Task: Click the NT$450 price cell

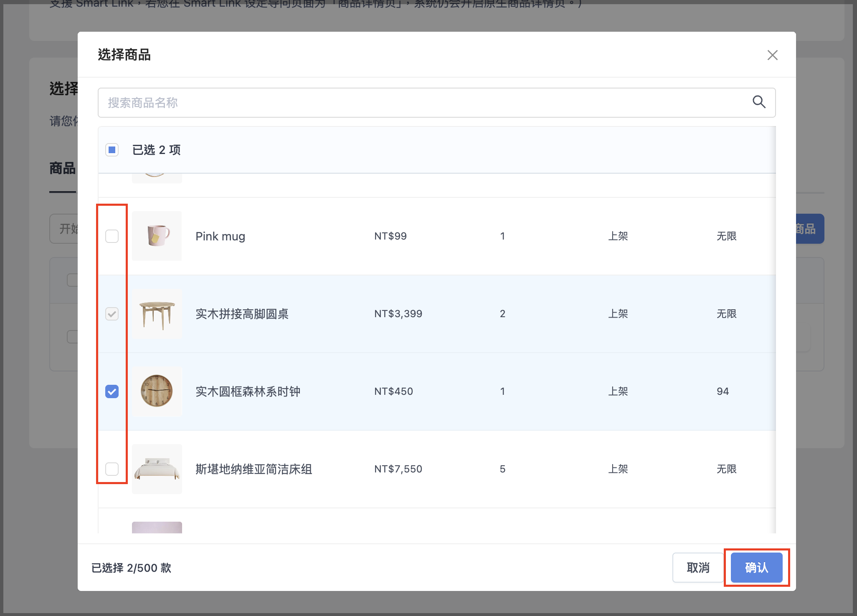Action: [394, 391]
